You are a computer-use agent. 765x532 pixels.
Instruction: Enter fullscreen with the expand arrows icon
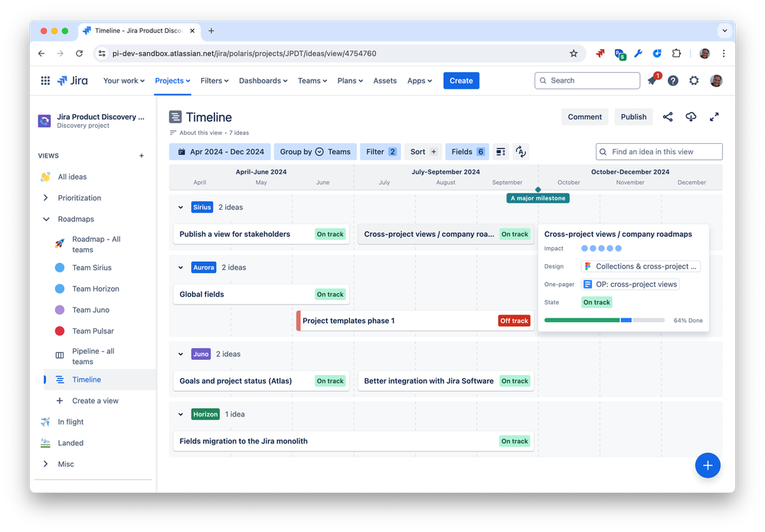click(714, 116)
